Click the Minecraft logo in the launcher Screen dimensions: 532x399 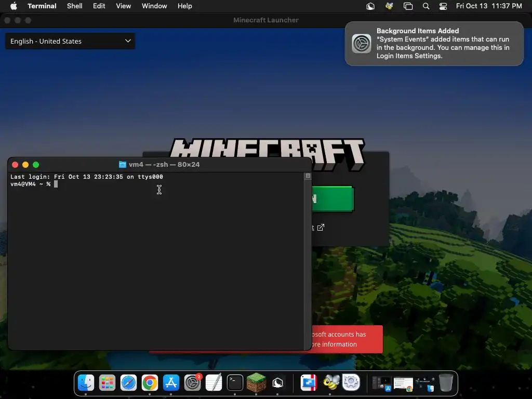point(267,149)
